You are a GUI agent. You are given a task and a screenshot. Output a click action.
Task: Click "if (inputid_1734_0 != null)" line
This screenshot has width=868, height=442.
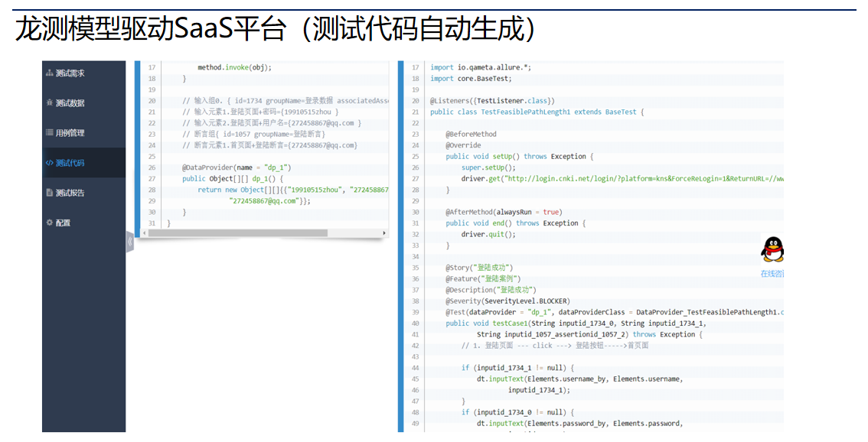pyautogui.click(x=517, y=412)
